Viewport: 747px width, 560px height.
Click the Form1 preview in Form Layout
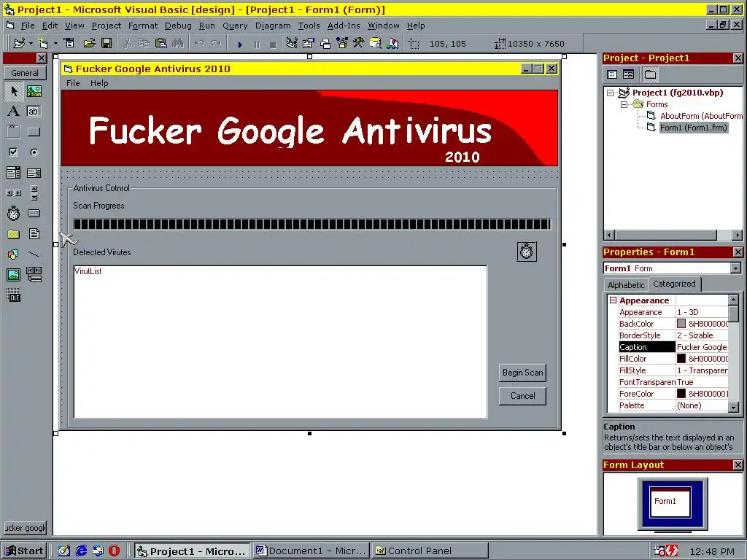tap(670, 502)
